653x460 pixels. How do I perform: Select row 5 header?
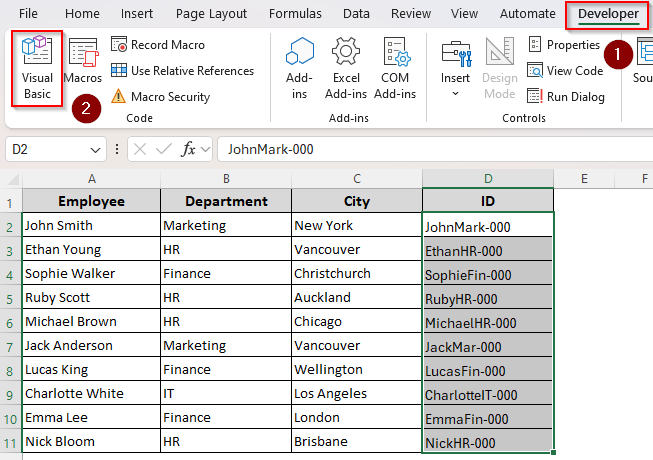click(x=10, y=299)
